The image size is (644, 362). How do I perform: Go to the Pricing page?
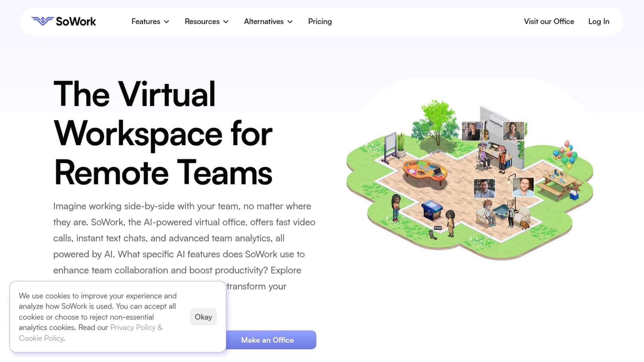pyautogui.click(x=320, y=21)
